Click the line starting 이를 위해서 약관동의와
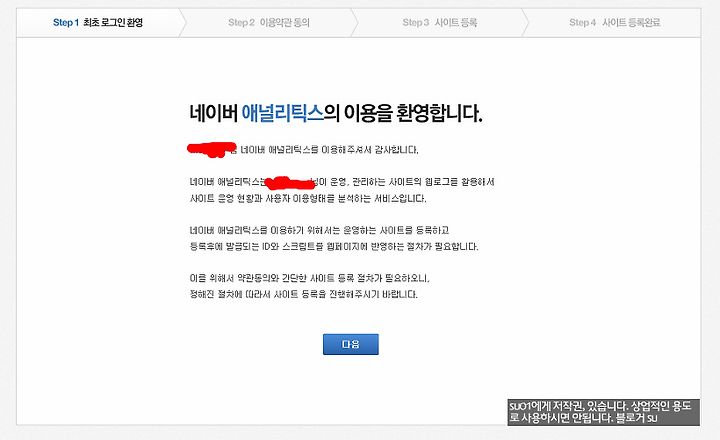Screen dimensions: 720x440 pyautogui.click(x=309, y=278)
